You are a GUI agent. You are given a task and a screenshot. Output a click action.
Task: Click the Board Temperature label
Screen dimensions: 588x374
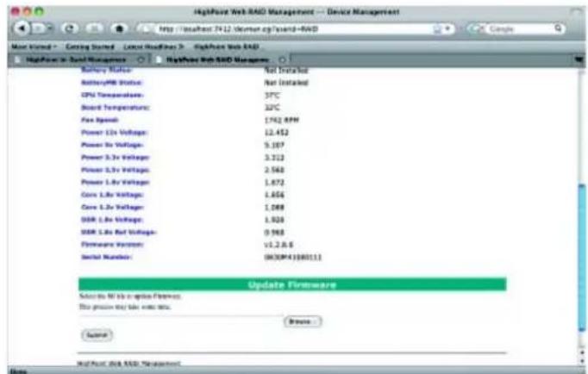click(116, 108)
